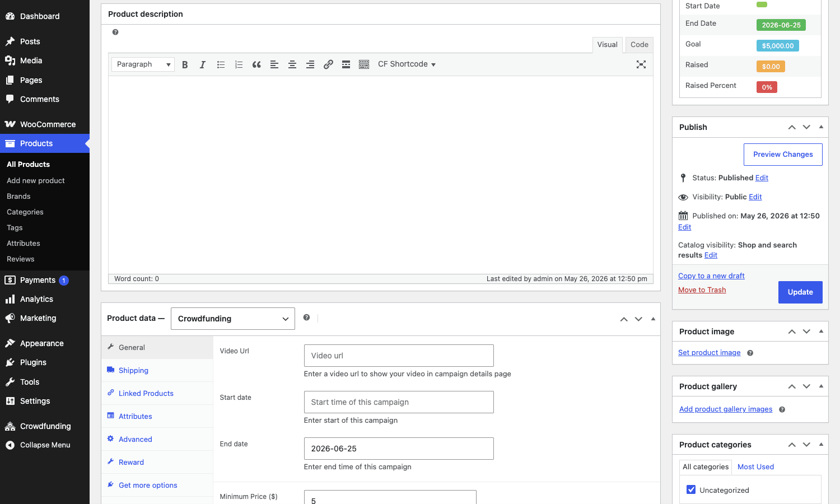Screen dimensions: 840x504
Task: Move Product data panel down
Action: pyautogui.click(x=638, y=319)
